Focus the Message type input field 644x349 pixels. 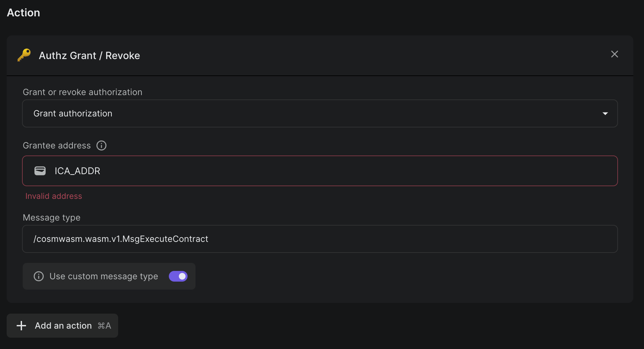(320, 239)
